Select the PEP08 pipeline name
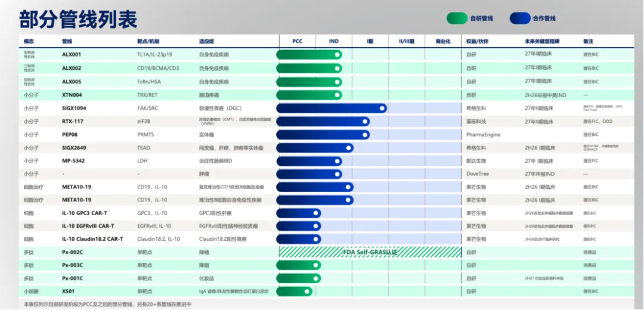This screenshot has height=310, width=644. (x=69, y=135)
